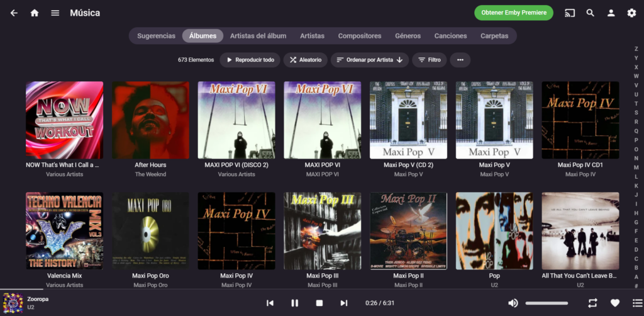Click Obtener Emby Premiere button

[x=514, y=13]
